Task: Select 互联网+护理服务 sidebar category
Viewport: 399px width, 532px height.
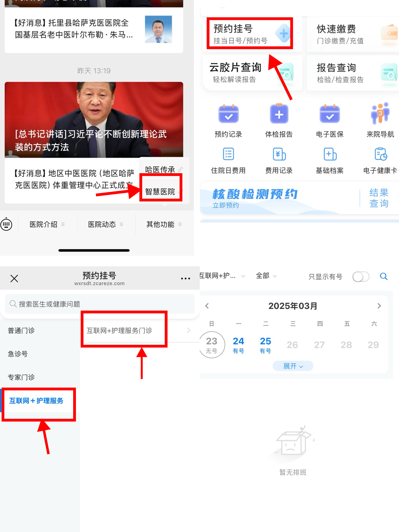Action: 36,401
